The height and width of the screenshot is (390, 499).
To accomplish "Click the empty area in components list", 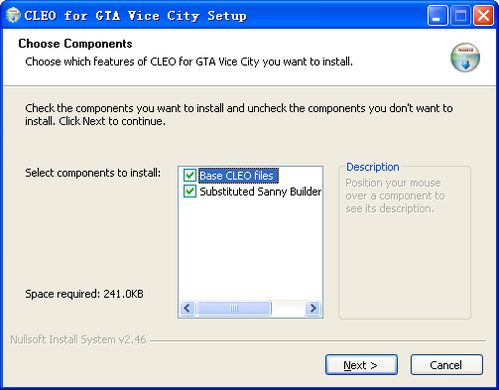I will [x=251, y=248].
